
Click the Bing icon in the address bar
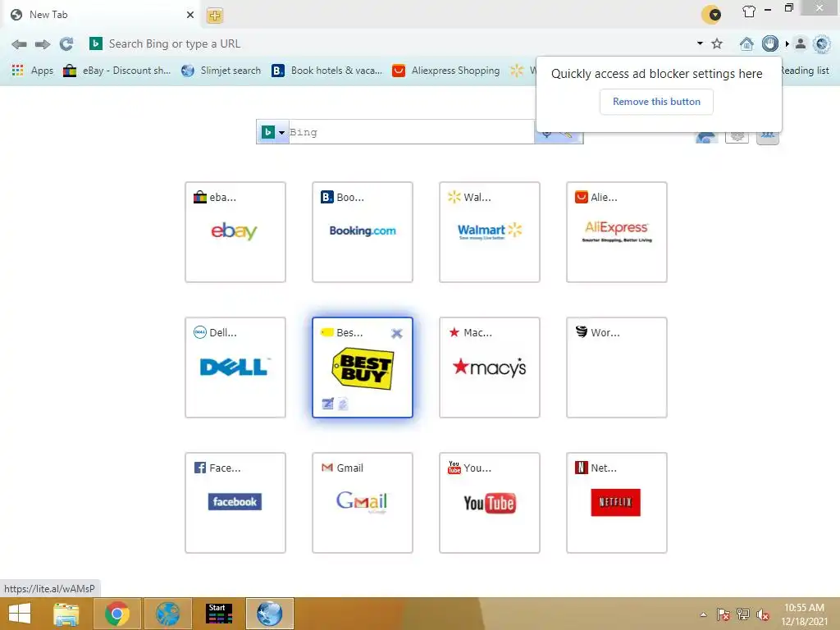(x=96, y=44)
